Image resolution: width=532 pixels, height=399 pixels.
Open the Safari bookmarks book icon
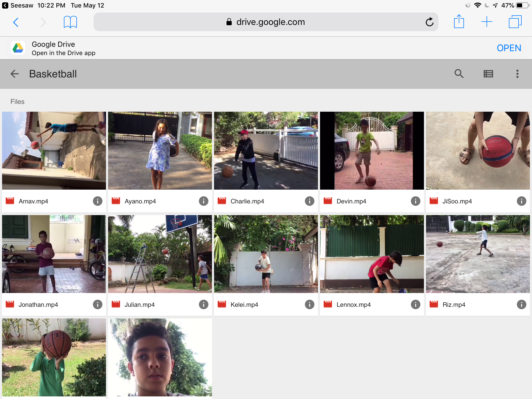70,22
